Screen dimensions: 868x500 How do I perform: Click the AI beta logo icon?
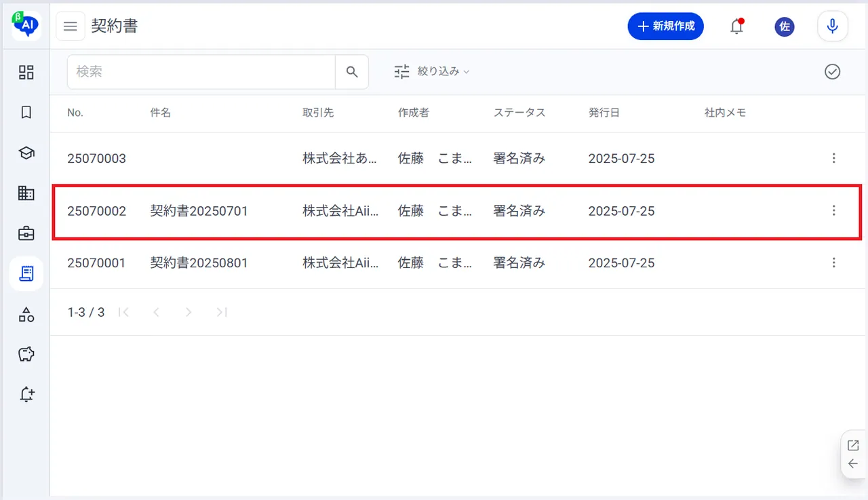26,25
